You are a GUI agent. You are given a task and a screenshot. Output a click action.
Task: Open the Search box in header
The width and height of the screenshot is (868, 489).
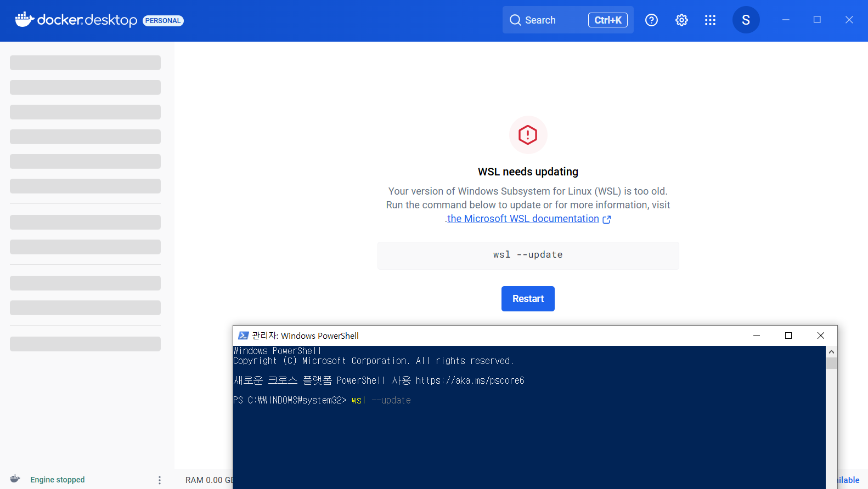pyautogui.click(x=568, y=20)
